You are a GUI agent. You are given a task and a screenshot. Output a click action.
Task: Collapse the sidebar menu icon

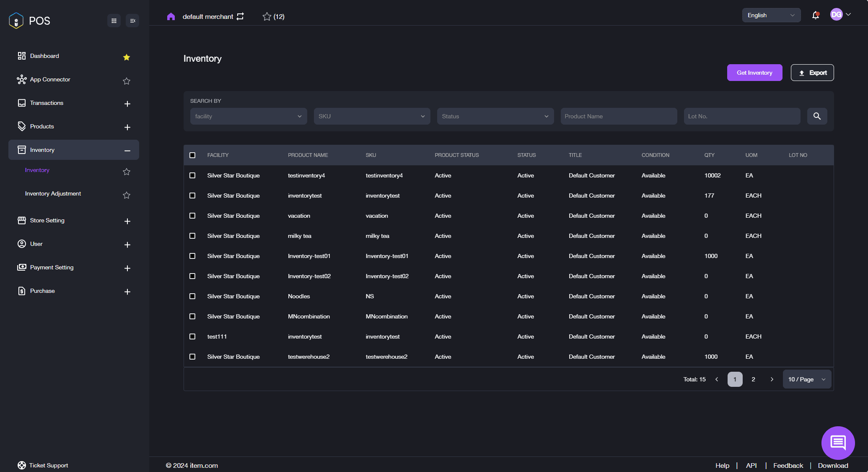pyautogui.click(x=132, y=21)
